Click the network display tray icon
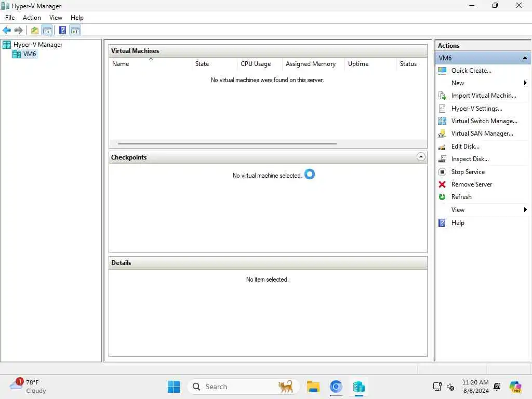 click(437, 387)
